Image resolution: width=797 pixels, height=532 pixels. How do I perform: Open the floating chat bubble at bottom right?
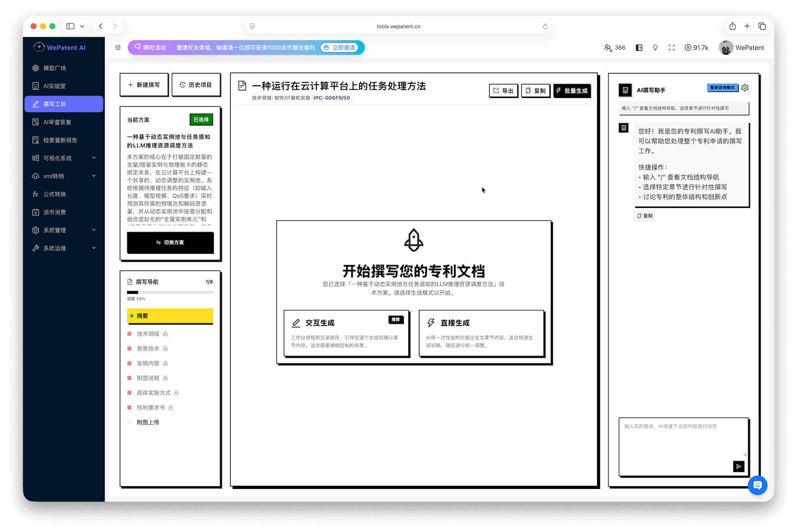[x=758, y=485]
